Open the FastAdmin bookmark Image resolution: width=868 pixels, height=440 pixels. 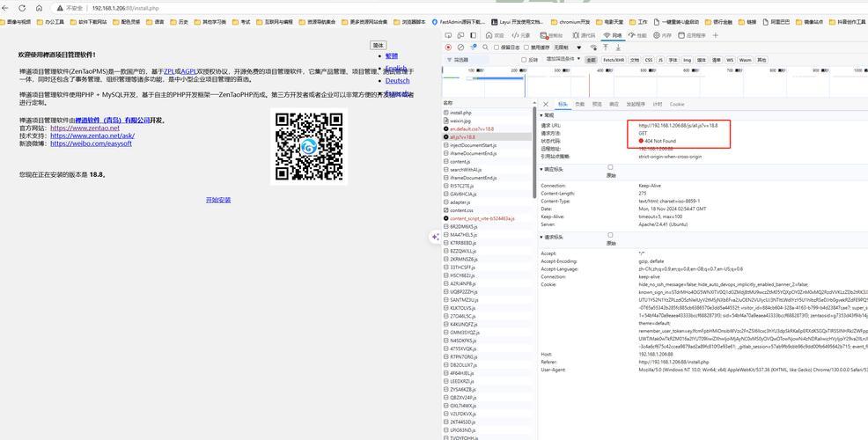tap(460, 22)
